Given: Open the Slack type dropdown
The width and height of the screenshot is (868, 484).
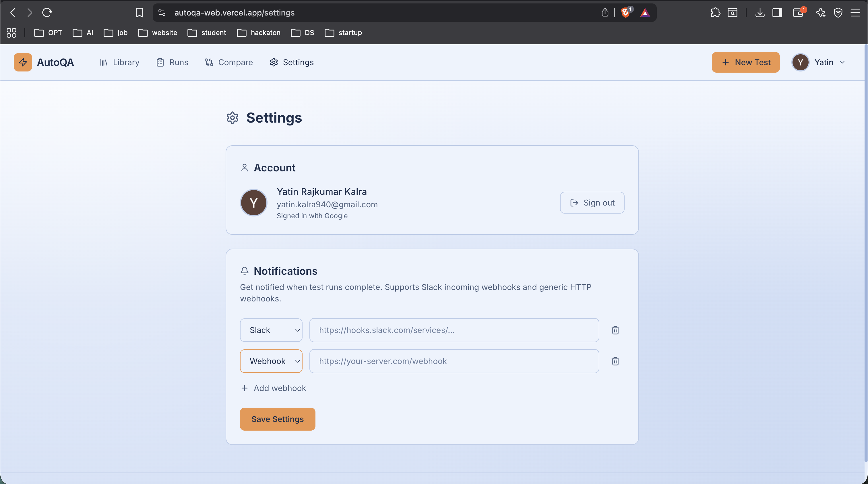Looking at the screenshot, I should coord(271,330).
